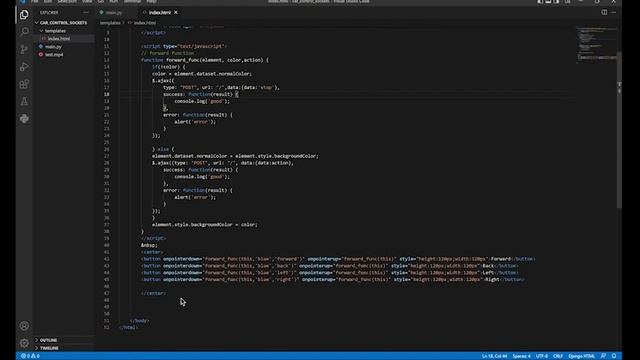
Task: Open test.mp4 in the file tree
Action: coord(54,55)
